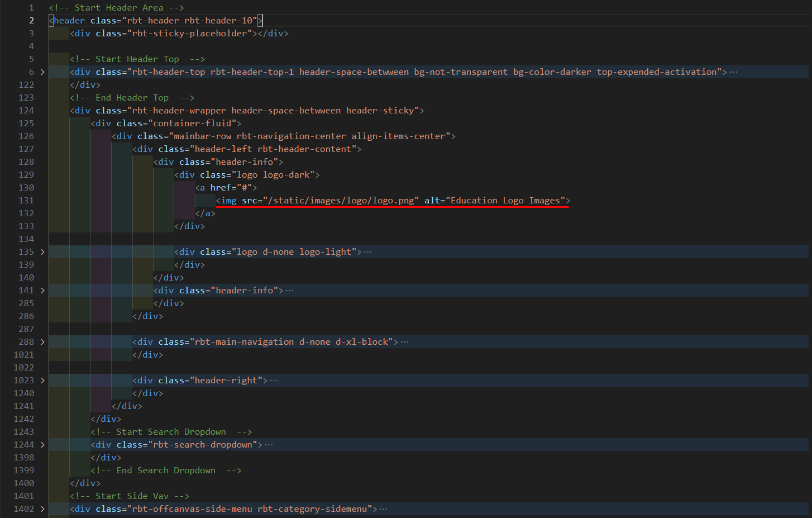Click 'mainbar-row' class text on line 126
This screenshot has width=812, height=518.
[x=202, y=136]
